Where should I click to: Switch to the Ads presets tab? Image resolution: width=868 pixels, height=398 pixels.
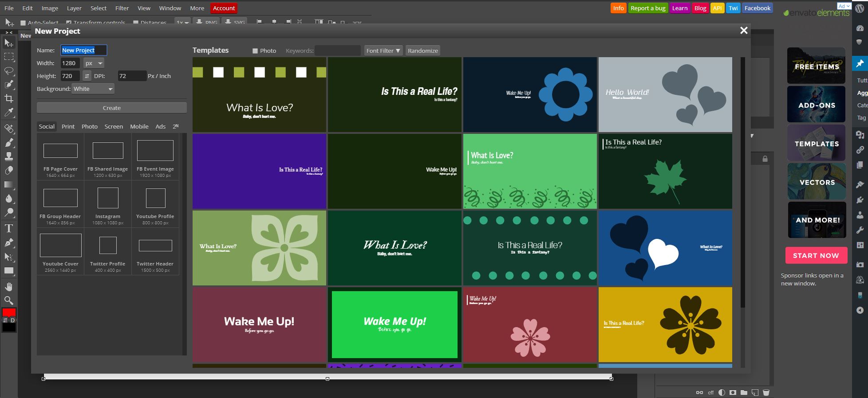coord(161,126)
